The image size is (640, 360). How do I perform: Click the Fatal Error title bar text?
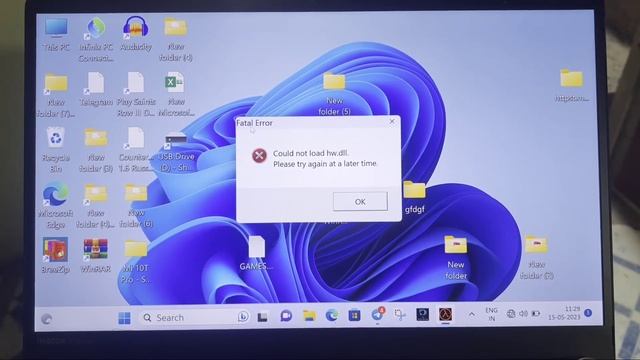click(x=254, y=123)
